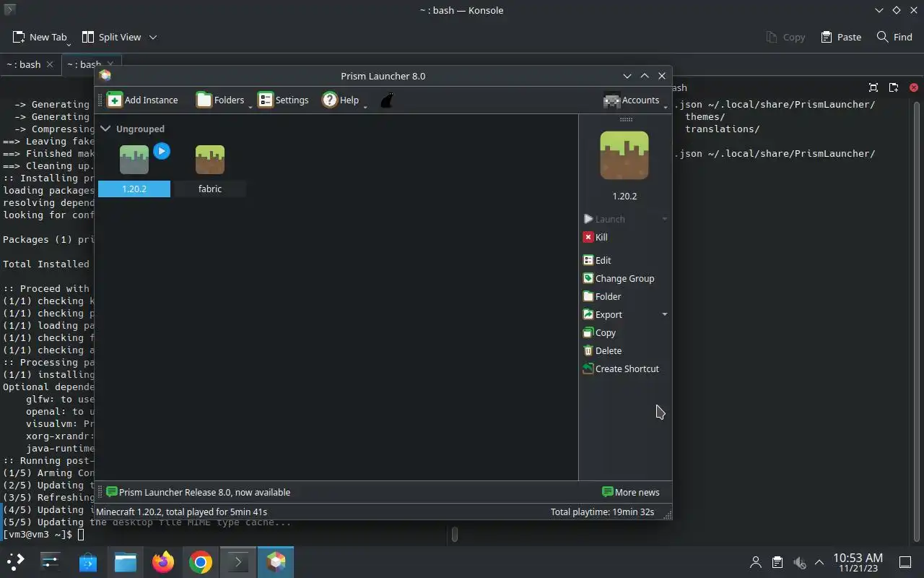Image resolution: width=924 pixels, height=578 pixels.
Task: Click Prism Launcher icon in taskbar
Action: (x=276, y=561)
